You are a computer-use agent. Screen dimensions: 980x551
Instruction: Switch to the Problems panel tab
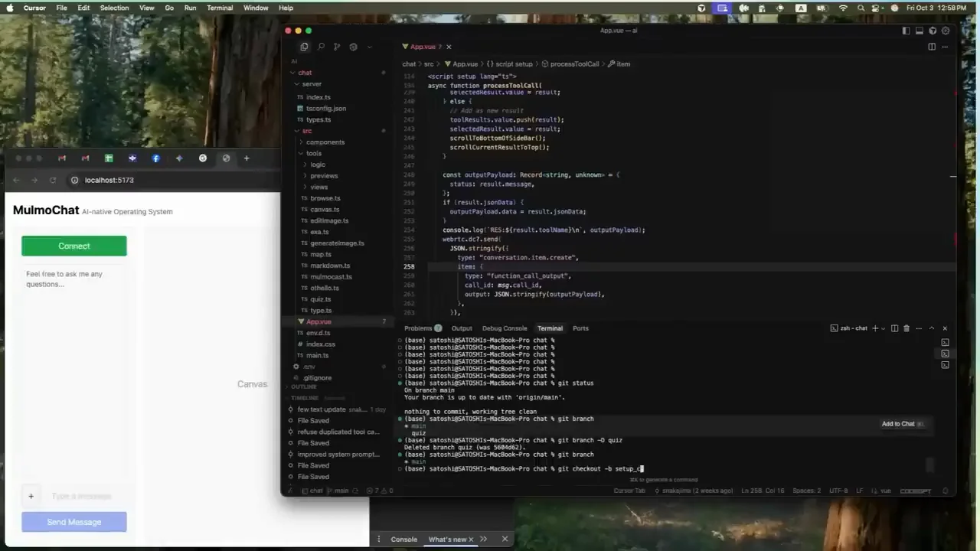(423, 328)
